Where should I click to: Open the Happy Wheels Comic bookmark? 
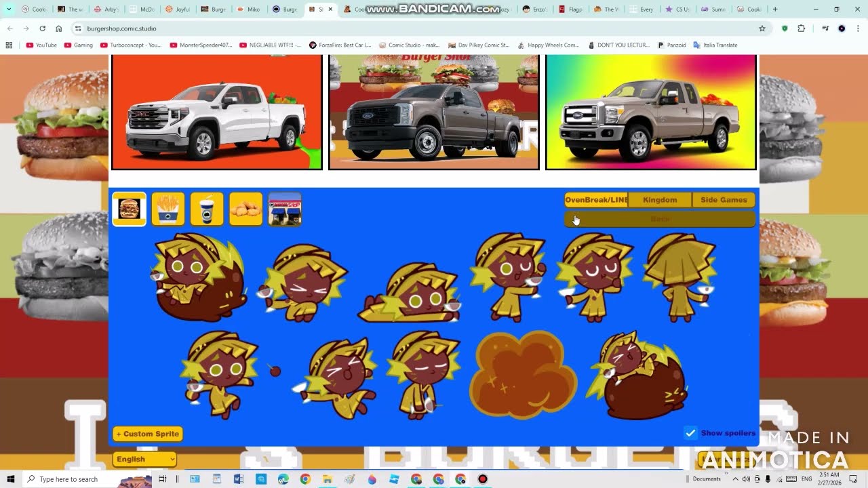[549, 45]
